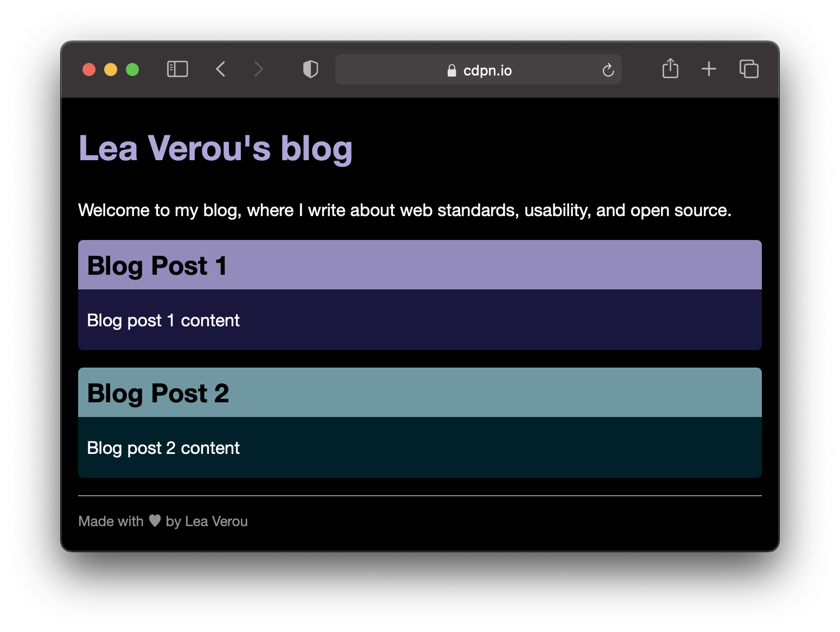Screen dimensions: 840x632
Task: Show the tab overview
Action: (x=749, y=69)
